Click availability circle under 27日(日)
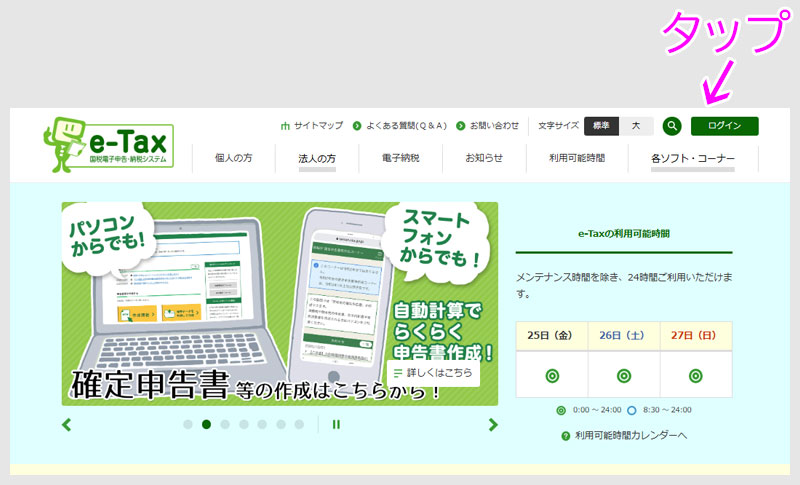 pos(696,376)
